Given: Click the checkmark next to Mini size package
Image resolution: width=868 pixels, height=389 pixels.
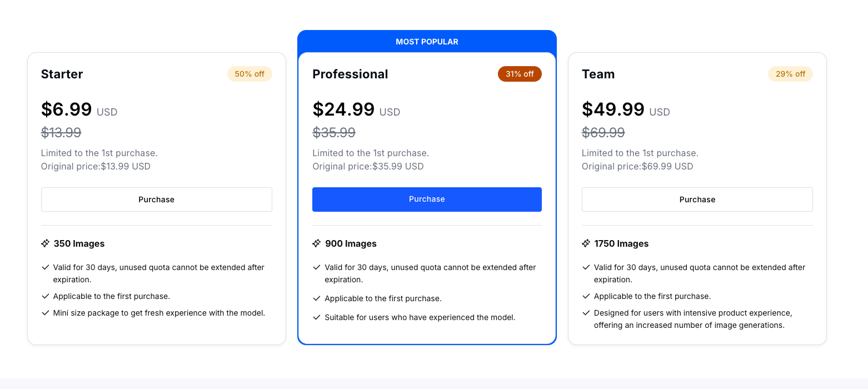Looking at the screenshot, I should click(46, 313).
